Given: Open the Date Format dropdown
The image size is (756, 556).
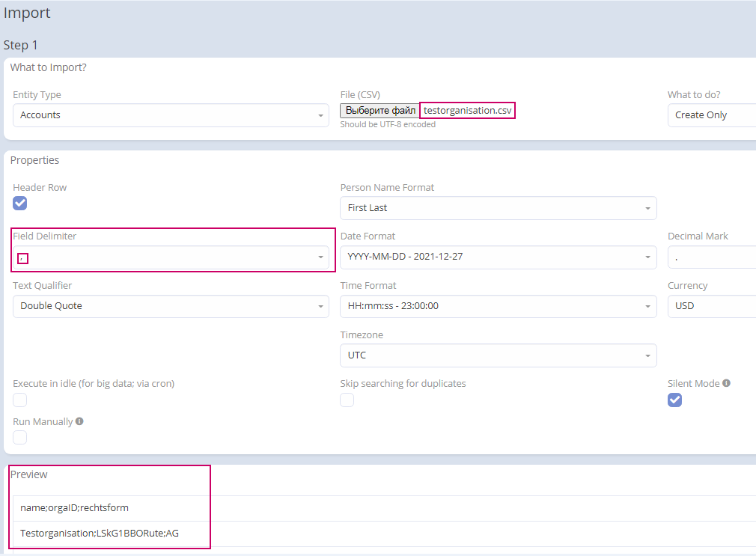Looking at the screenshot, I should coord(498,257).
